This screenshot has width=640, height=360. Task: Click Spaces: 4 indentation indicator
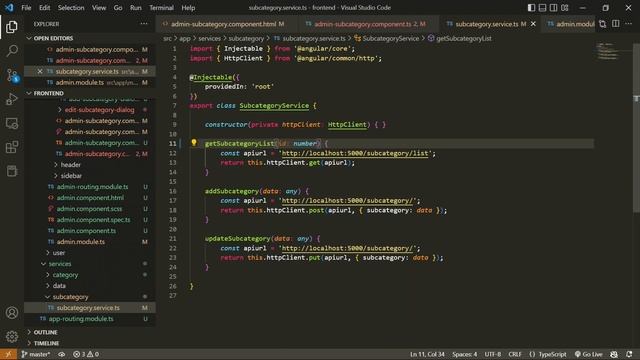[x=464, y=354]
